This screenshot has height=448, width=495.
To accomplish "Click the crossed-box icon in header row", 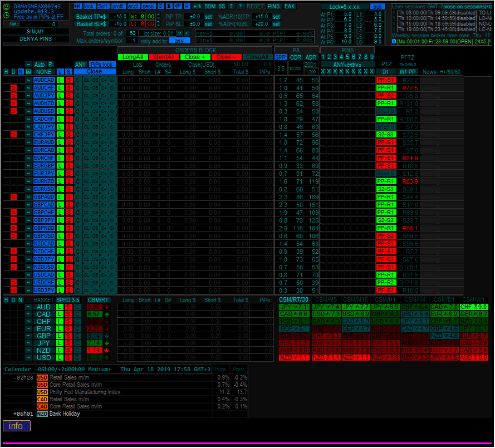I will pyautogui.click(x=28, y=72).
